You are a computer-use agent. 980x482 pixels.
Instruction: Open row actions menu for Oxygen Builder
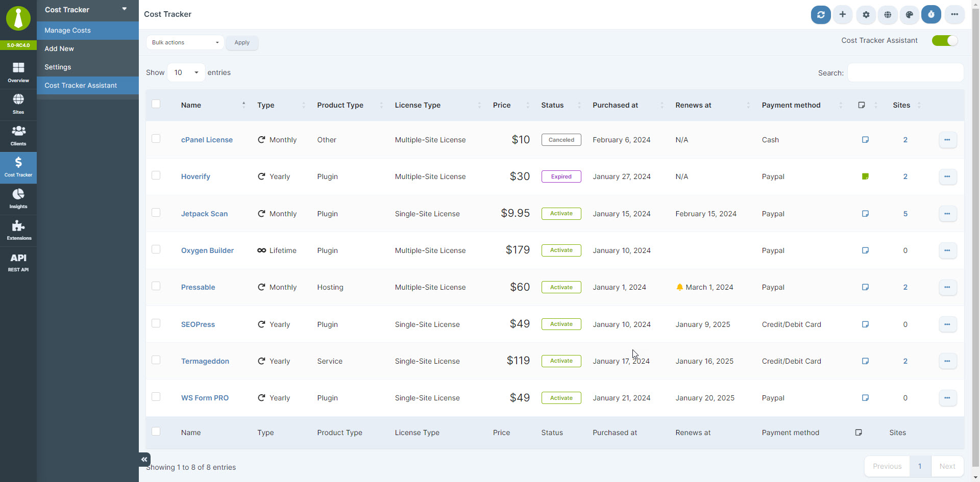click(947, 250)
